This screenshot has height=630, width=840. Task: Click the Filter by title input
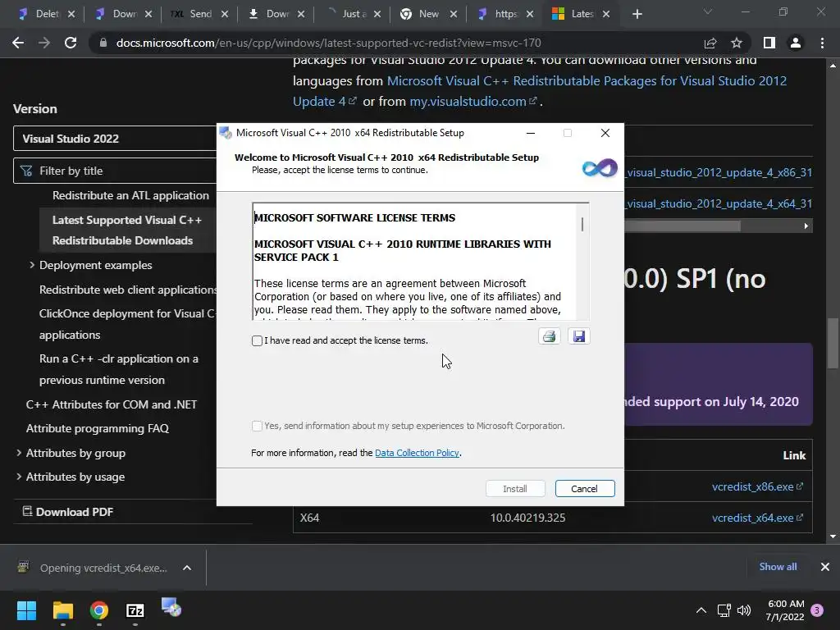click(x=115, y=171)
